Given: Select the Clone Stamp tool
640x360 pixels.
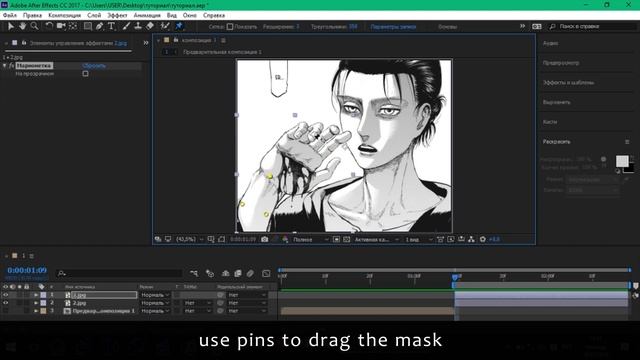Looking at the screenshot, I should (138, 26).
